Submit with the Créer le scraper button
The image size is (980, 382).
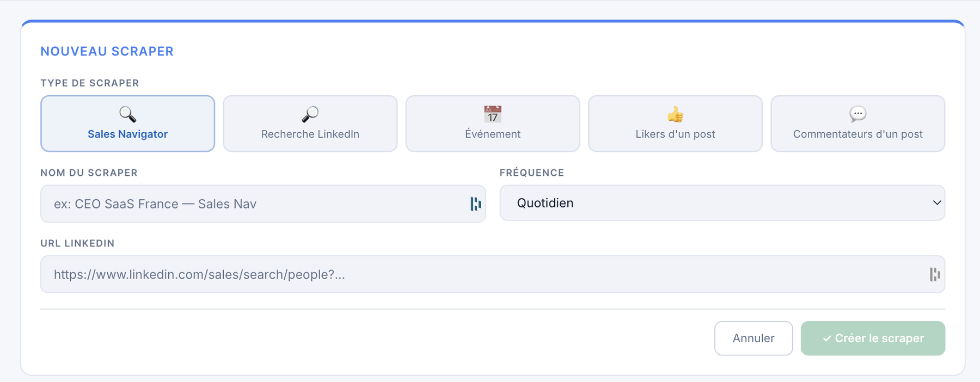873,338
